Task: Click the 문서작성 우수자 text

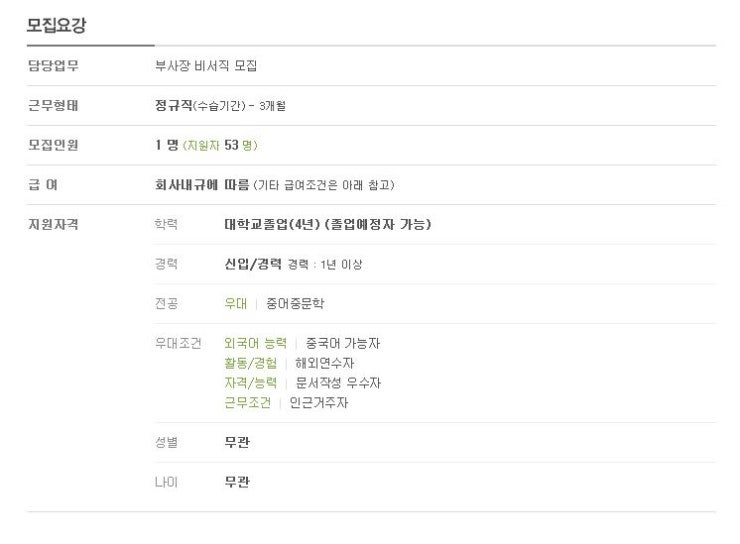Action: tap(338, 383)
